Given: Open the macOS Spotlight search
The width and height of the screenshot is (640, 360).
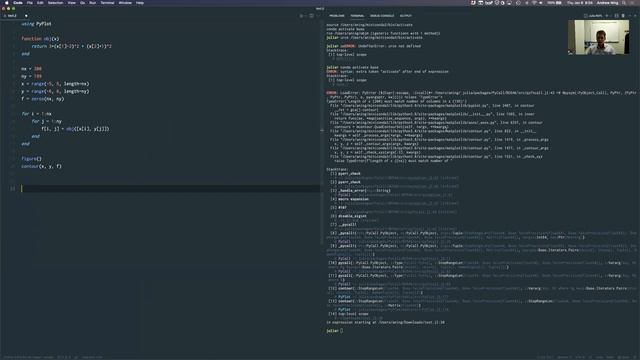Looking at the screenshot, I should 624,2.
